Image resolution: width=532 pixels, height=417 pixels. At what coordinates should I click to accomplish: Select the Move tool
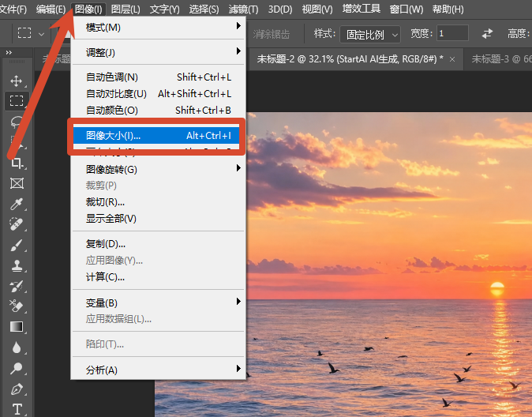(17, 81)
